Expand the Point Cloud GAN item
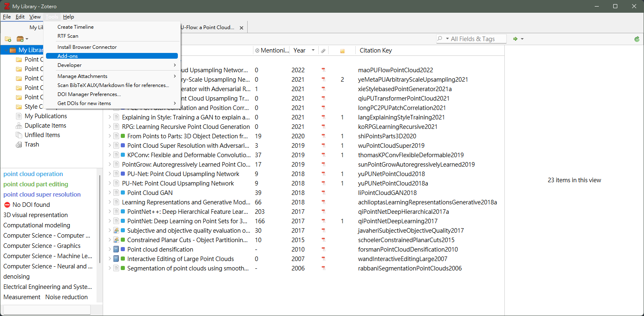This screenshot has height=316, width=644. coord(110,193)
